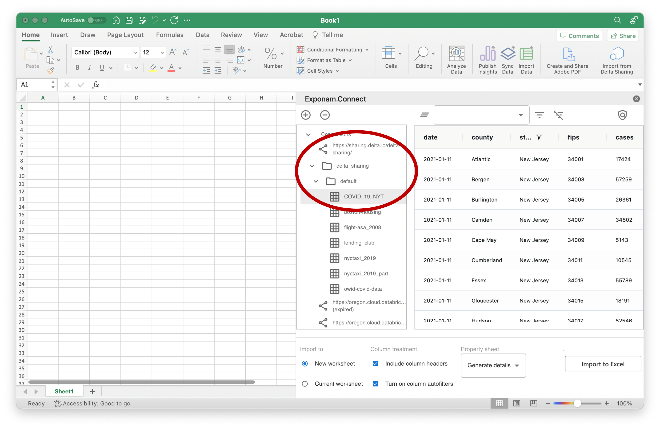
Task: Toggle the Turn on column autofilters checkbox
Action: point(376,383)
